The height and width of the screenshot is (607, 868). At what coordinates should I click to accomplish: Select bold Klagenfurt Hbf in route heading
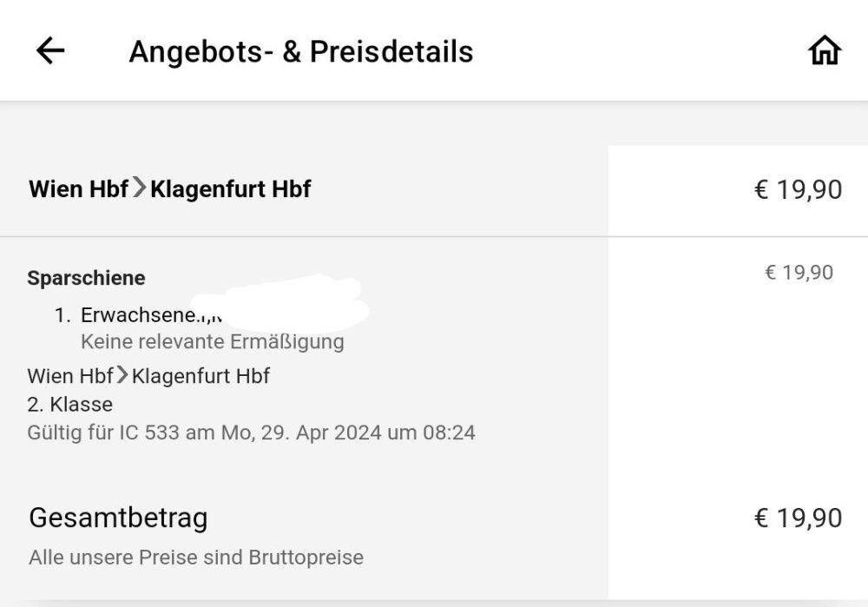click(230, 189)
